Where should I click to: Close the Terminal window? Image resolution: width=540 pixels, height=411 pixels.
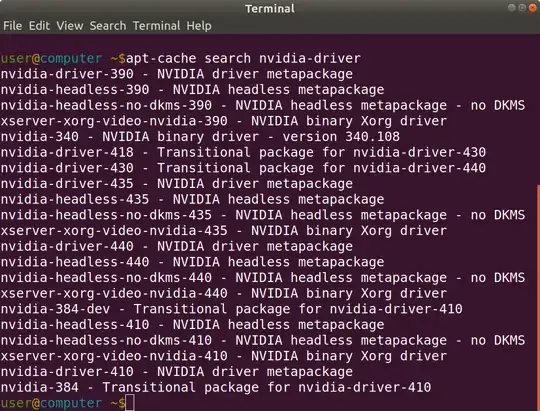(533, 8)
